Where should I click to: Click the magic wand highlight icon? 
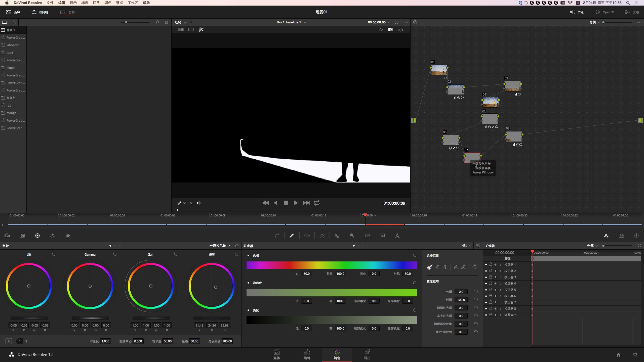(201, 30)
